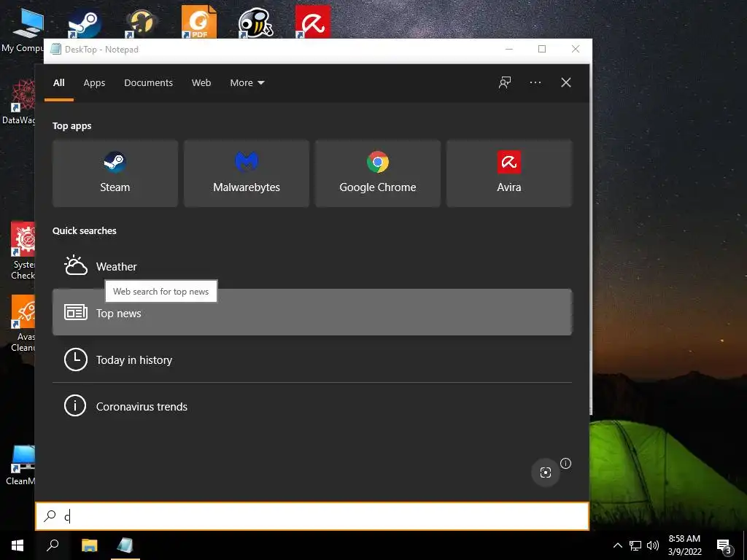Viewport: 747px width, 560px height.
Task: Open the search feedback icon
Action: [x=505, y=83]
